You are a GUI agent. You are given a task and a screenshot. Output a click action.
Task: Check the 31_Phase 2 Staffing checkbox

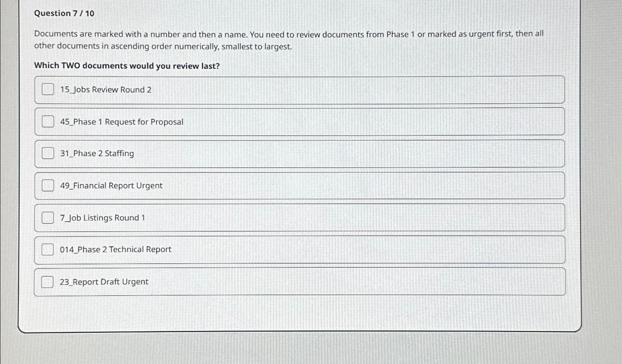[x=48, y=153]
